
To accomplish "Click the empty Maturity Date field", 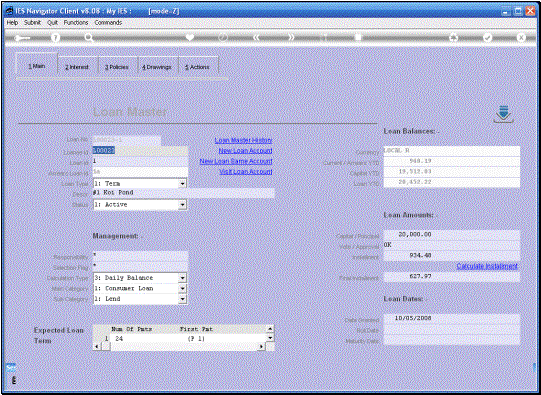I will click(452, 340).
